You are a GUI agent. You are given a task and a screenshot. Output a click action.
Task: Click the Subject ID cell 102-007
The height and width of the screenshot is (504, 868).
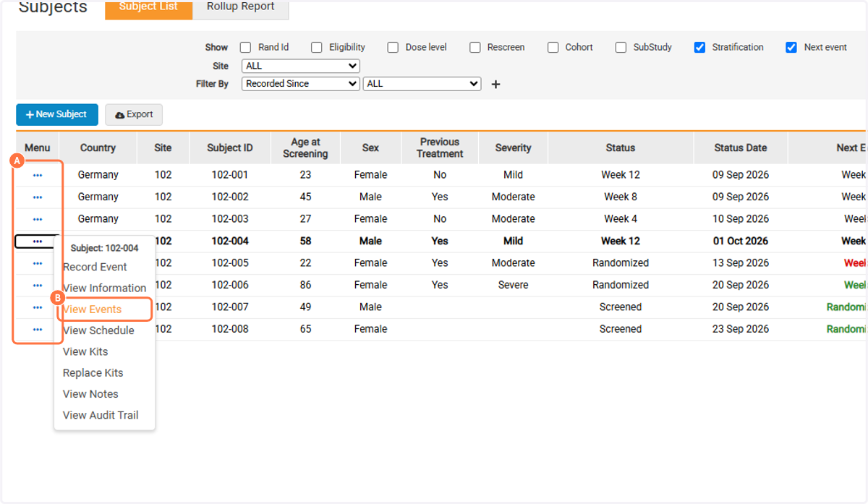coord(230,307)
